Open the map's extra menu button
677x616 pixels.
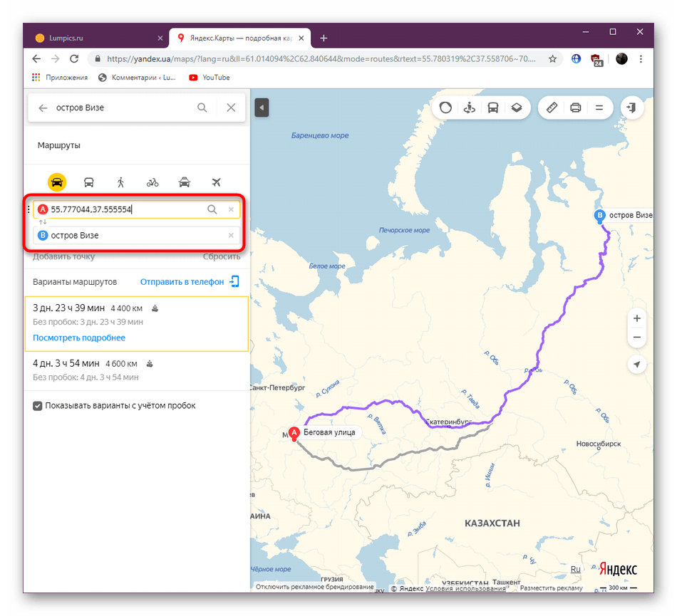[x=599, y=108]
